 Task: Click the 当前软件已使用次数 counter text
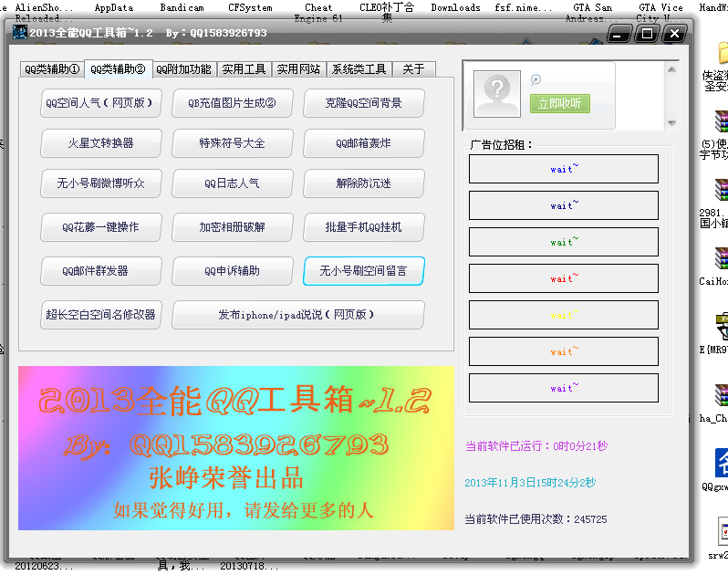pyautogui.click(x=536, y=519)
